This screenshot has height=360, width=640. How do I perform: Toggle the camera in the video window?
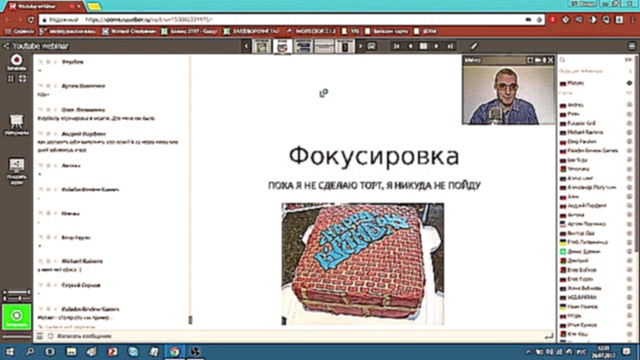(538, 60)
